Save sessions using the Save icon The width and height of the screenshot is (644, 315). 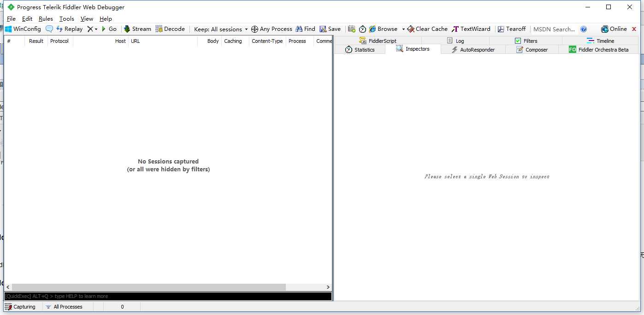[330, 29]
